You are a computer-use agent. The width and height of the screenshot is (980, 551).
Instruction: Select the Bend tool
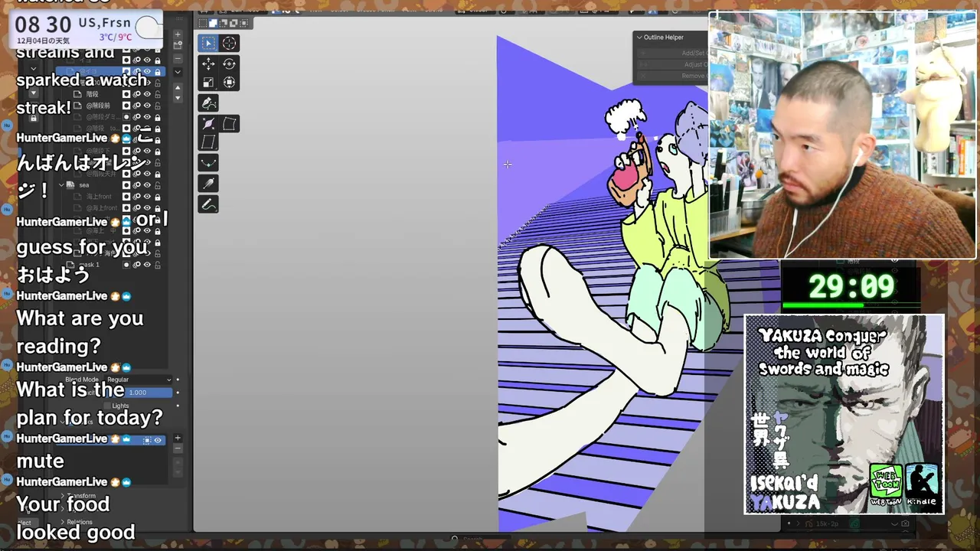229,124
